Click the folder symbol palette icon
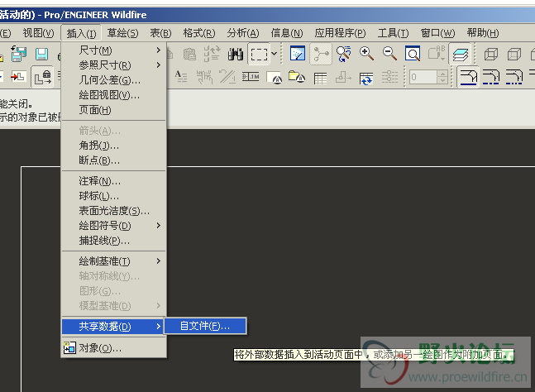Screen dimensions: 535x392 click(297, 77)
